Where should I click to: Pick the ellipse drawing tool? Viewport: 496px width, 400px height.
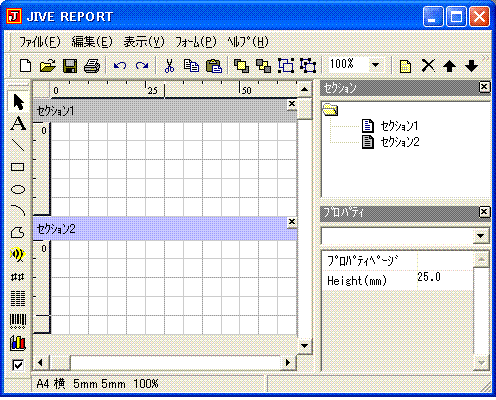[x=18, y=189]
